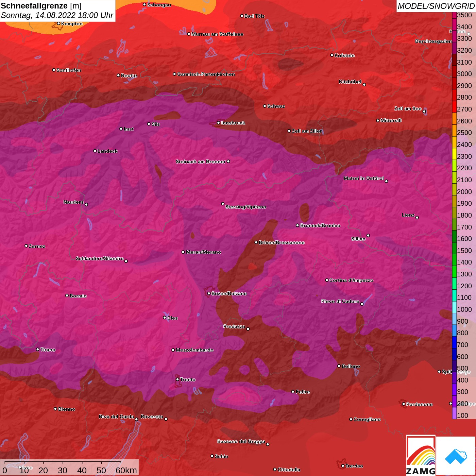
Task: Click the Feltre city marker dot
Action: tap(293, 391)
